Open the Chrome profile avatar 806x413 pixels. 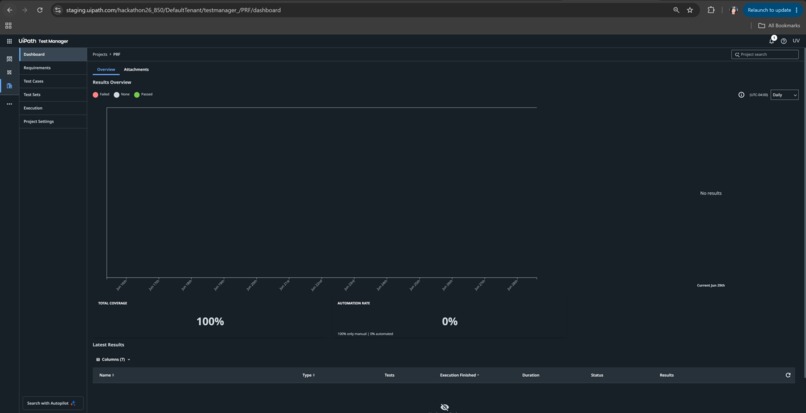tap(734, 10)
